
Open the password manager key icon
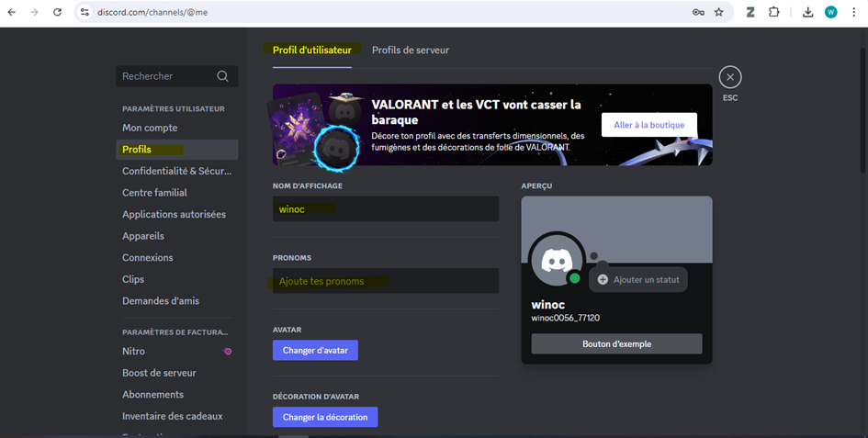[697, 12]
